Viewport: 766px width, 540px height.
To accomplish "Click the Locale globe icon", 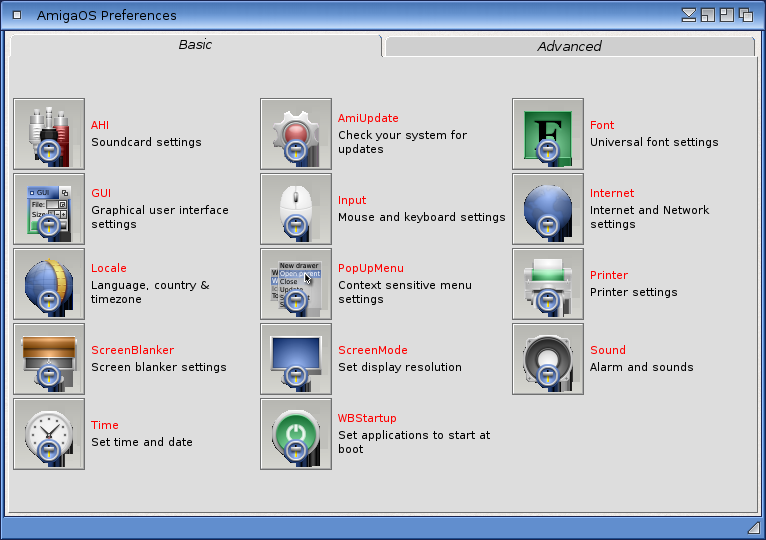I will 49,284.
